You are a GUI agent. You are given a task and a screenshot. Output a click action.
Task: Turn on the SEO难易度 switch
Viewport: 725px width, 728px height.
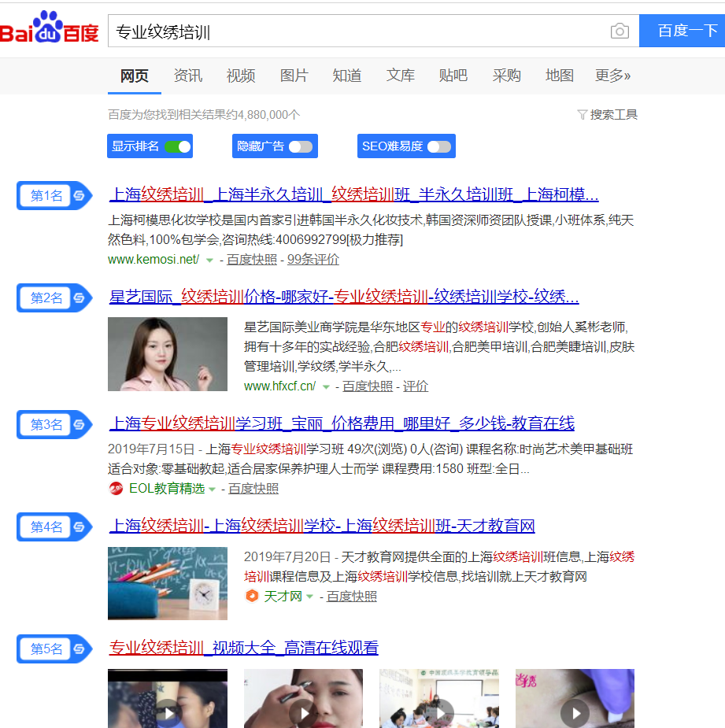pyautogui.click(x=439, y=146)
